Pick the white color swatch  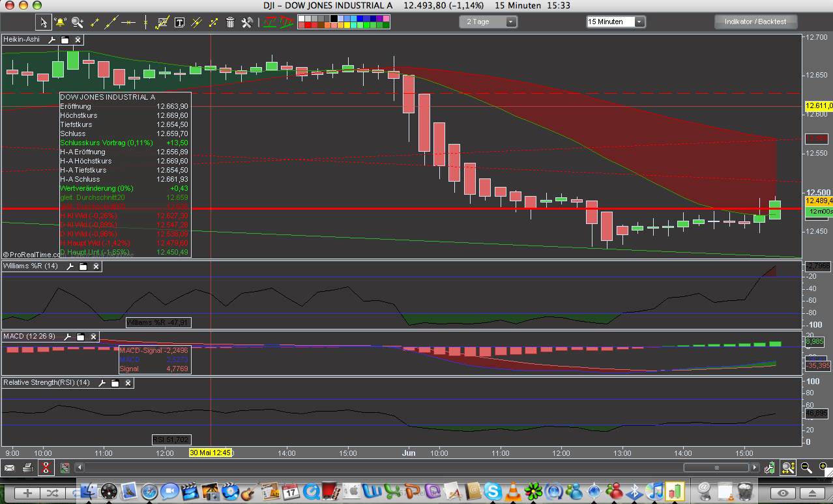tap(301, 18)
